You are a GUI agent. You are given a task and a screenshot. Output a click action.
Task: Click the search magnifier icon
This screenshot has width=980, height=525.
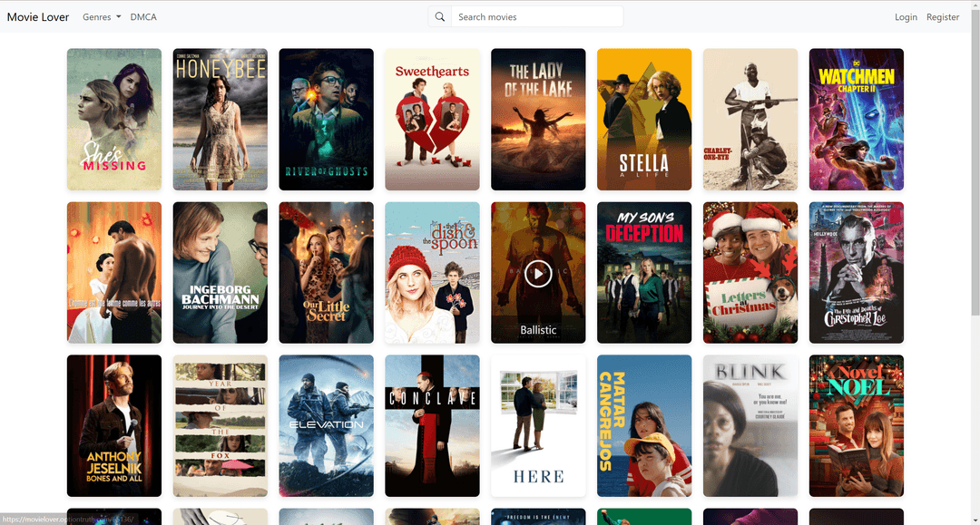click(440, 17)
